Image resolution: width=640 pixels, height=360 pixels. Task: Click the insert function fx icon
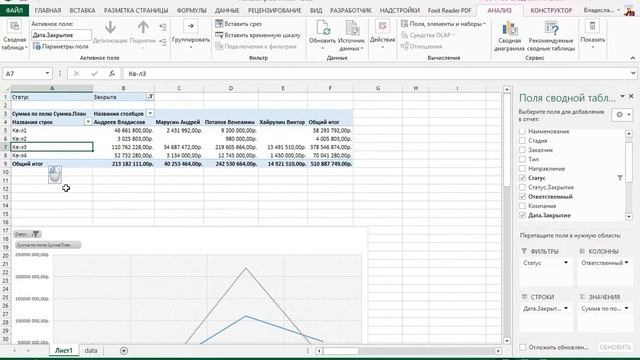click(112, 73)
